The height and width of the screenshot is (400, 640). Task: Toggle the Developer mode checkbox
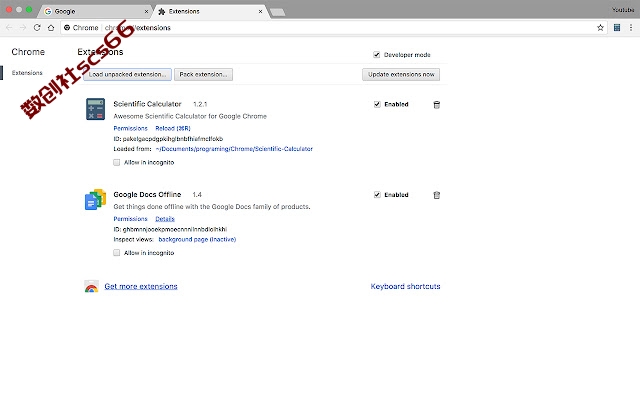[x=377, y=55]
